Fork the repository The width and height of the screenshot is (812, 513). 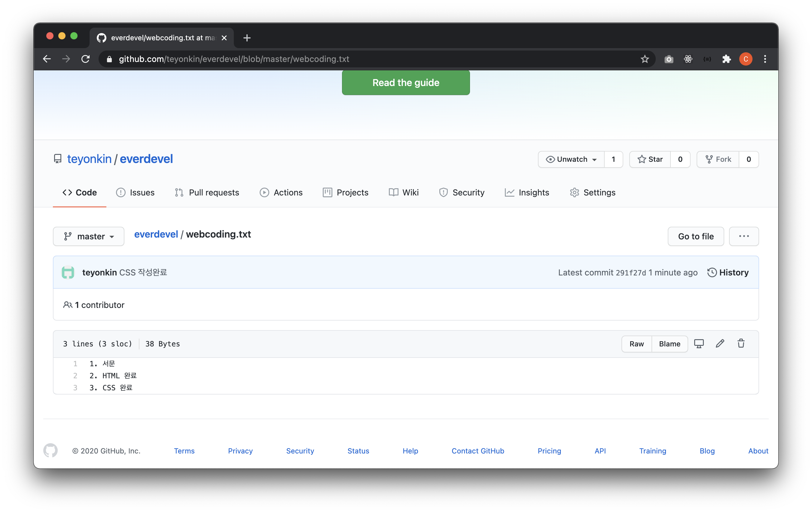[718, 159]
